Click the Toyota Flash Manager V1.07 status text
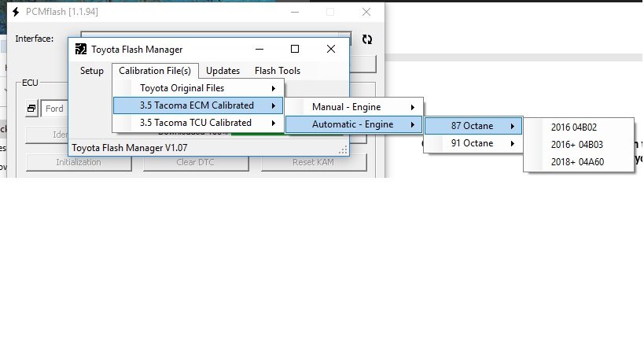644x362 pixels. (x=130, y=148)
